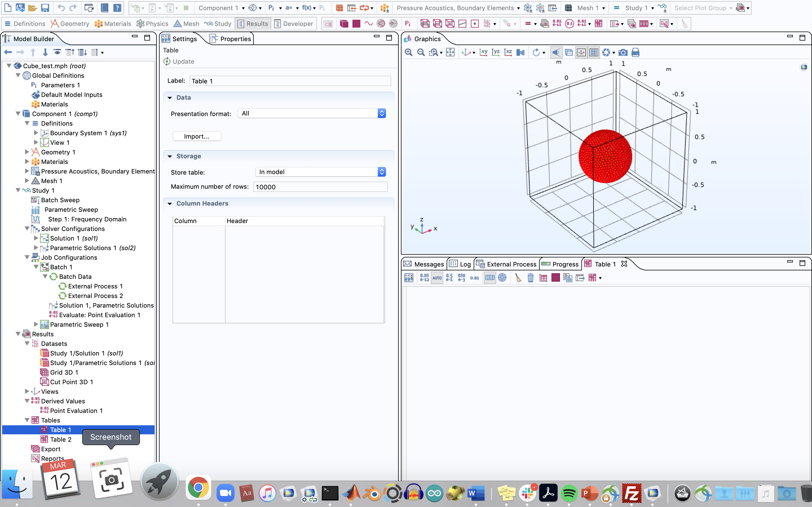Take a snapshot with the camera icon
812x507 pixels.
point(623,52)
